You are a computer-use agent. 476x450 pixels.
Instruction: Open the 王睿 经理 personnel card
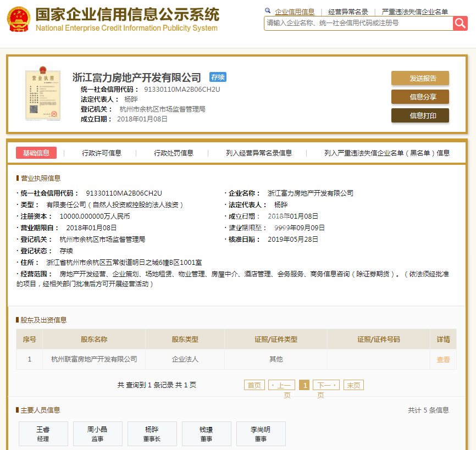point(43,434)
